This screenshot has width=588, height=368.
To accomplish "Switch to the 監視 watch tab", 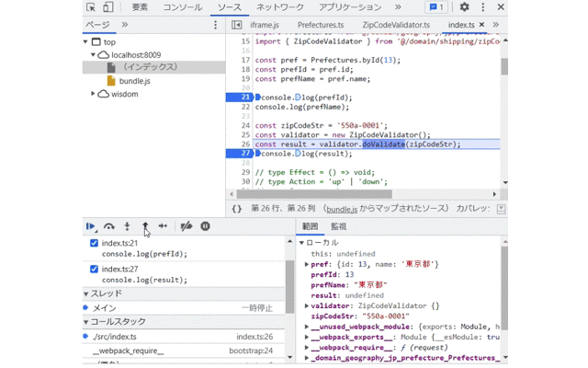I will coord(338,226).
